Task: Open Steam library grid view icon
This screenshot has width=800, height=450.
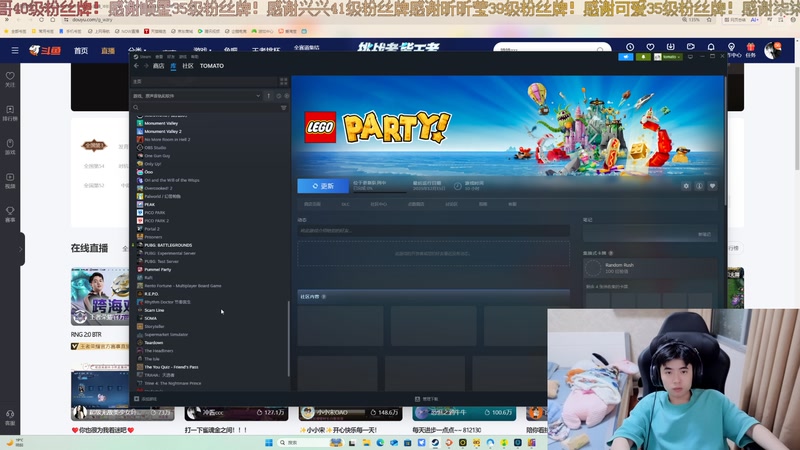Action: click(284, 82)
